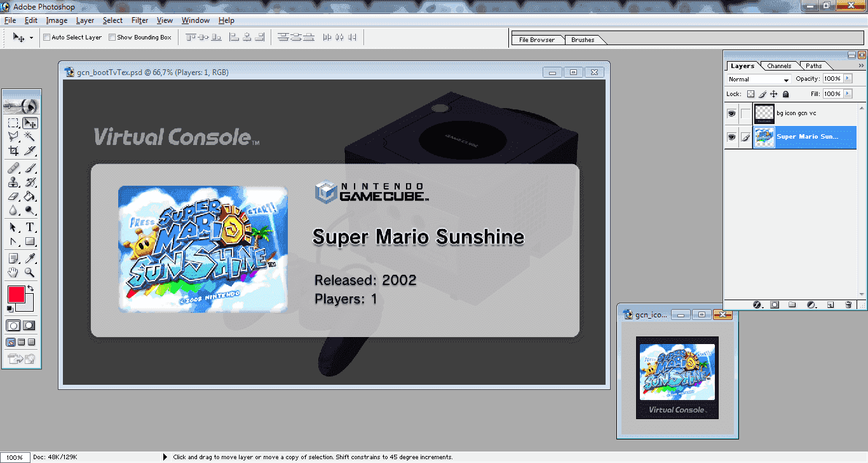The width and height of the screenshot is (868, 463).
Task: Delete the selected layer with trash icon
Action: (848, 305)
